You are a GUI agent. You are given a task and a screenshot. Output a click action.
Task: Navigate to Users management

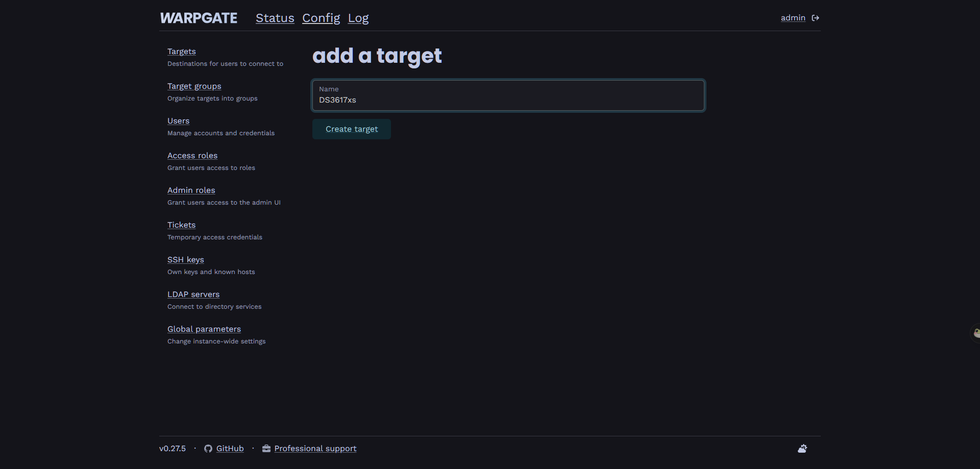[178, 121]
